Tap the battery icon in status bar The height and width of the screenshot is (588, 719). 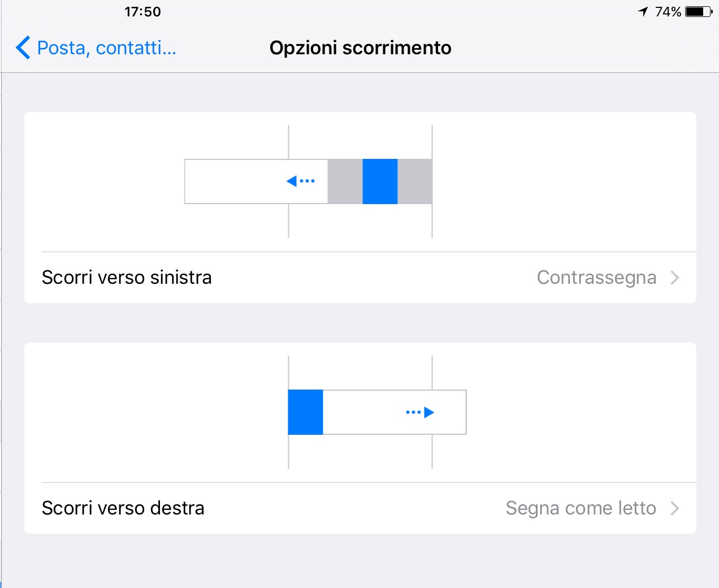click(x=699, y=11)
